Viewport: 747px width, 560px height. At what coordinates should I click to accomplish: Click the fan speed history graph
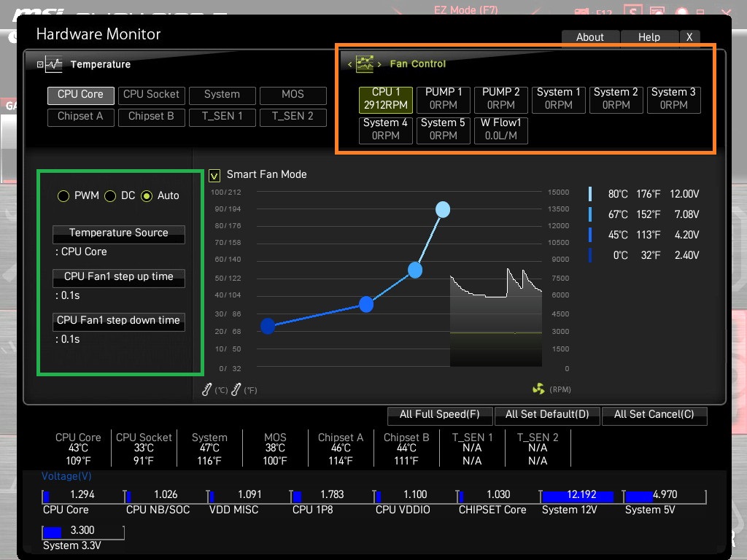pos(496,318)
